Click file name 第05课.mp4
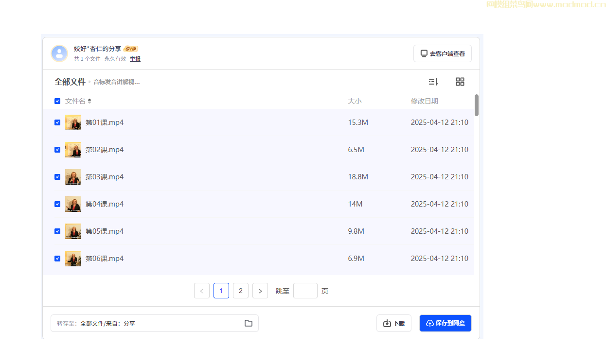The height and width of the screenshot is (364, 606). [x=105, y=231]
